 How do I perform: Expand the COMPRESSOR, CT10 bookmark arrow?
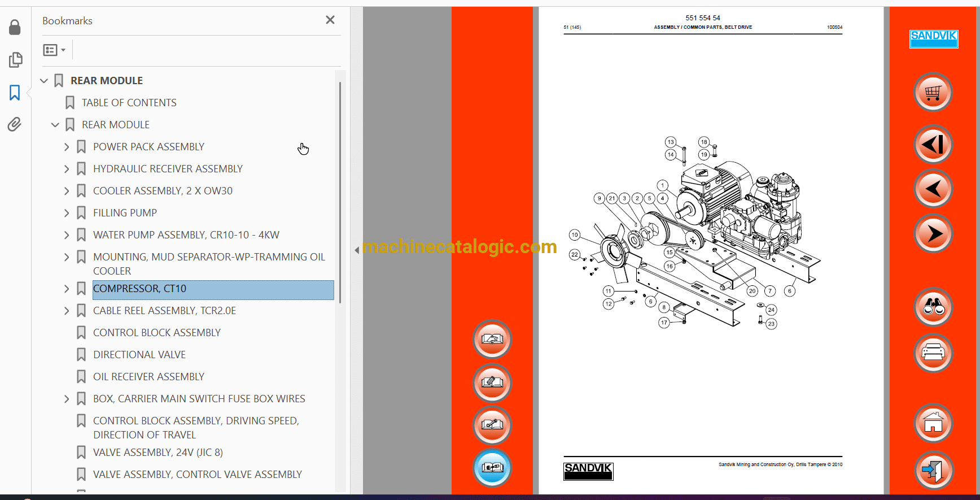tap(67, 289)
